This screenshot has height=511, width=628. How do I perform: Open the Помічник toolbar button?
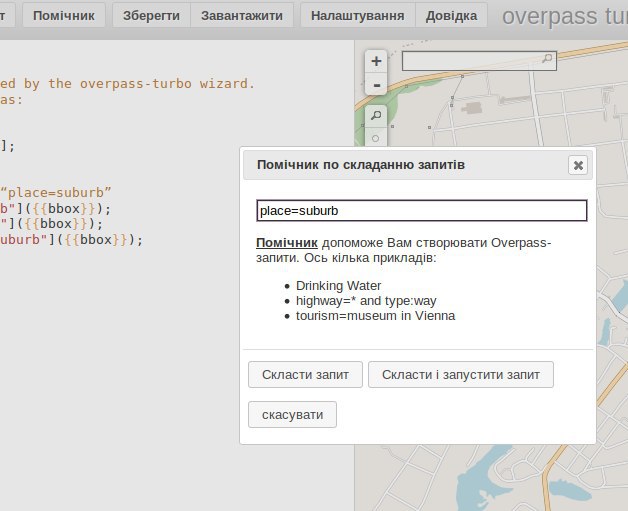click(x=64, y=16)
